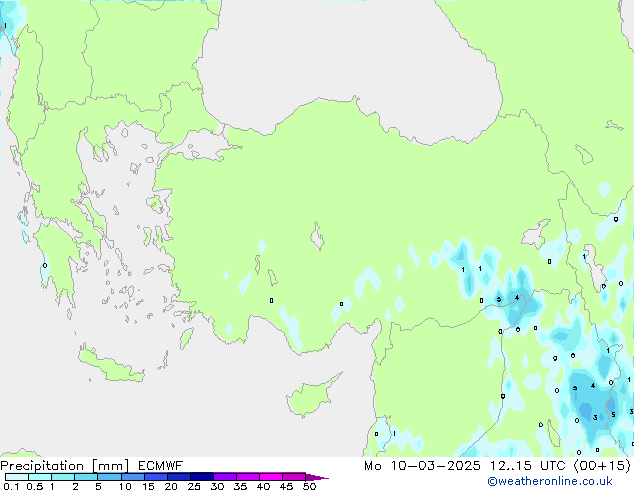
Task: Click the 35–40 mm legend swatch
Action: pyautogui.click(x=247, y=477)
